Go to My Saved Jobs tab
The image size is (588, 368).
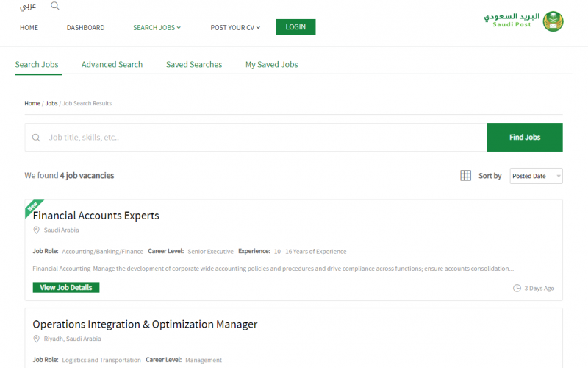(x=271, y=64)
